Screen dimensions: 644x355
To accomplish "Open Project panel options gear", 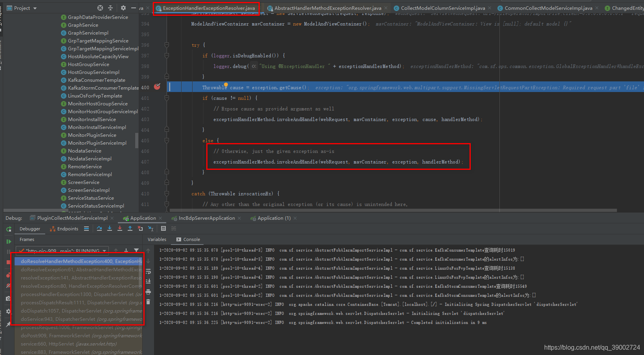I will pyautogui.click(x=123, y=8).
